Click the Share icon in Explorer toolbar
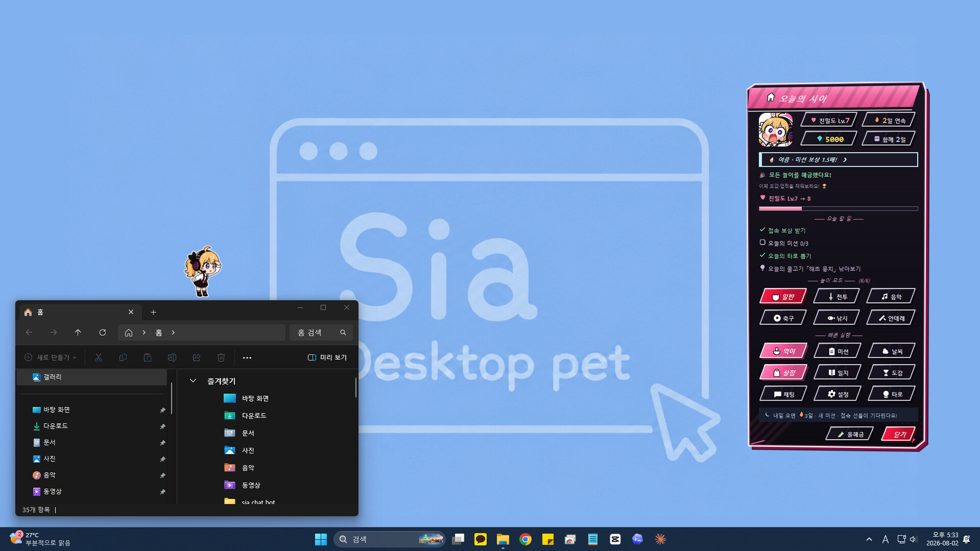The image size is (980, 551). point(197,358)
